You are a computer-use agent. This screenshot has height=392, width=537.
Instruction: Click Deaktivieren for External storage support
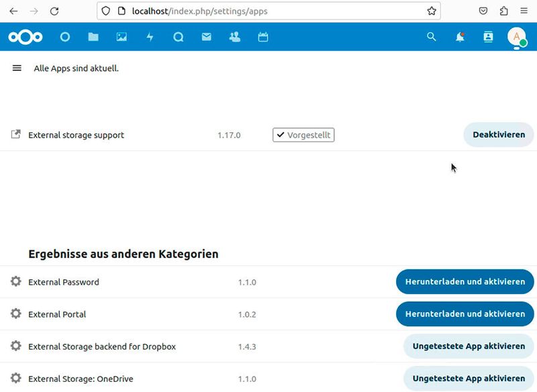pos(498,135)
